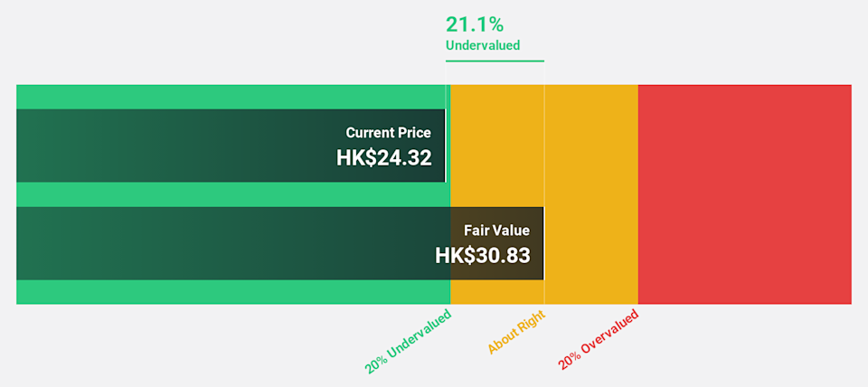This screenshot has width=868, height=387.
Task: Click the green bracket line above the chart
Action: pyautogui.click(x=494, y=61)
